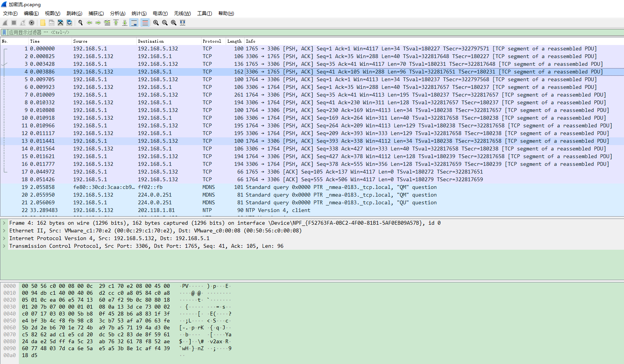The height and width of the screenshot is (364, 624).
Task: Toggle auto scroll during live capture
Action: pyautogui.click(x=134, y=23)
